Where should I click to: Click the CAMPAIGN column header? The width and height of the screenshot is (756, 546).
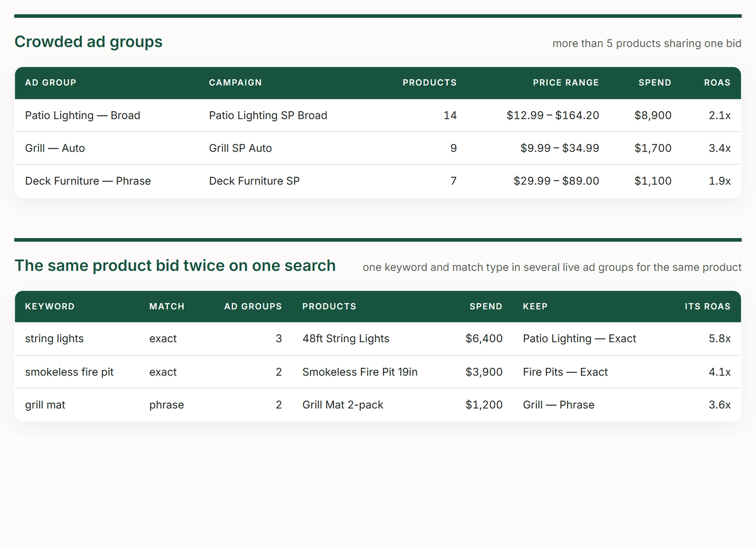tap(235, 83)
